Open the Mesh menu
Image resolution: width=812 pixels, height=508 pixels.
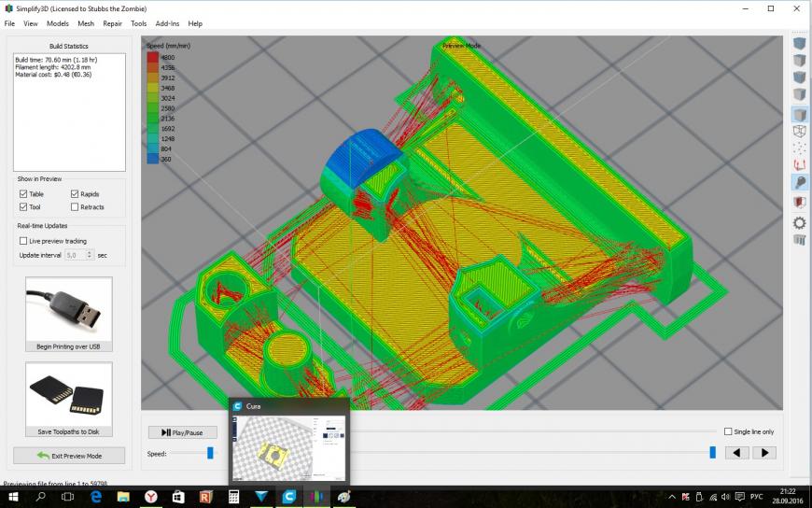pos(86,23)
